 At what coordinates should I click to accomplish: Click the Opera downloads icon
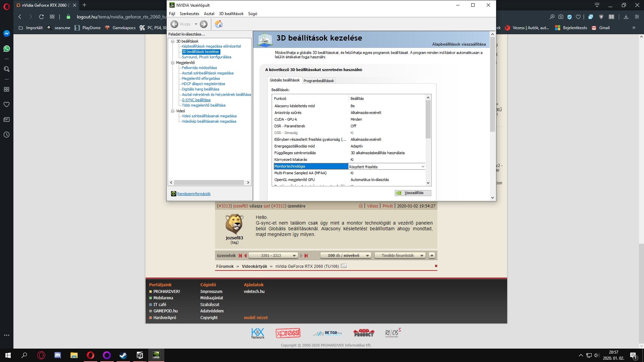(626, 17)
